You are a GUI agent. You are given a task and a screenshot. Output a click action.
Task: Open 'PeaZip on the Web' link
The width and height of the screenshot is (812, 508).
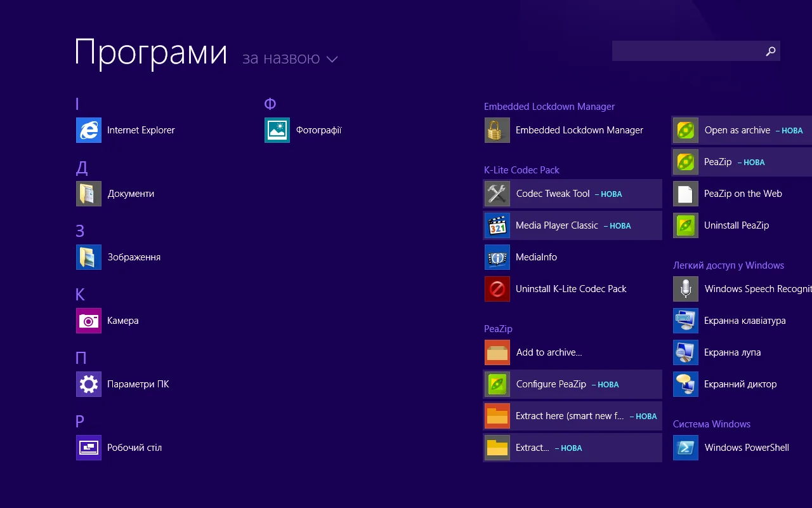(742, 194)
